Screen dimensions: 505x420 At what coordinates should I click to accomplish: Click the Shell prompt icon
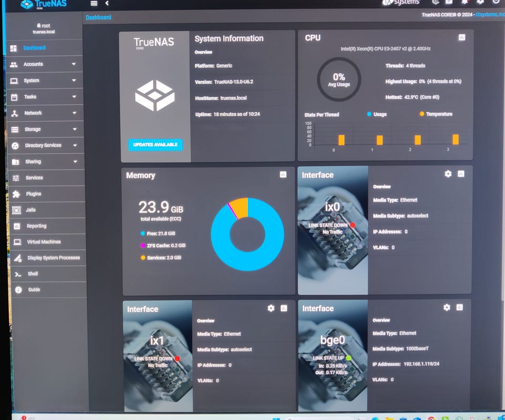point(18,274)
